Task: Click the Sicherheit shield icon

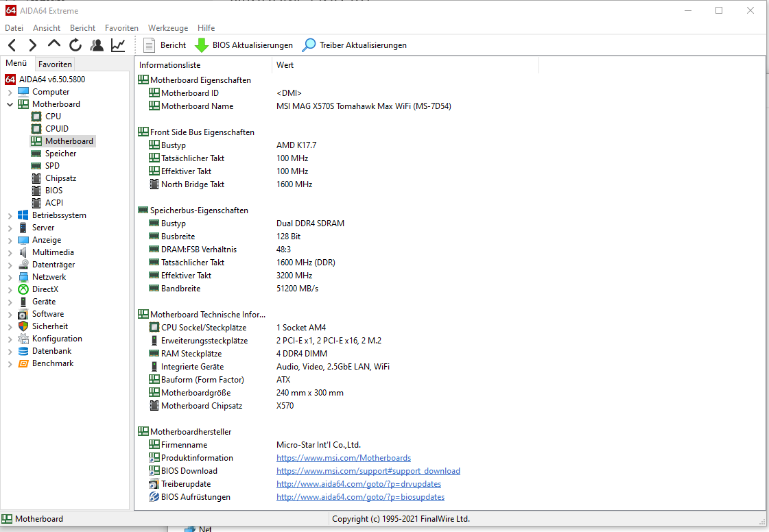Action: coord(23,326)
